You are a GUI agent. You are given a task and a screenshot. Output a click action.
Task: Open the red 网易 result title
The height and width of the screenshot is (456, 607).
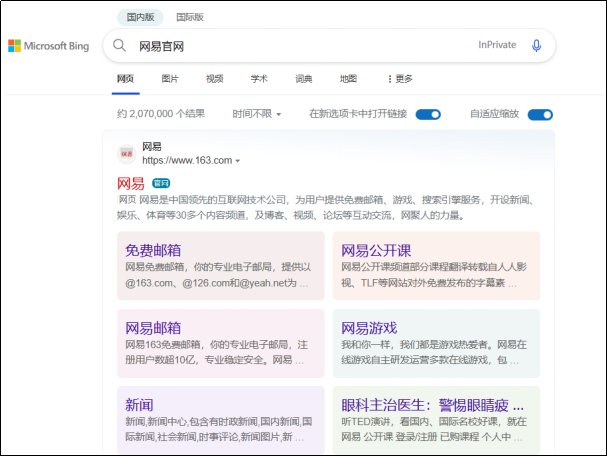[x=131, y=183]
